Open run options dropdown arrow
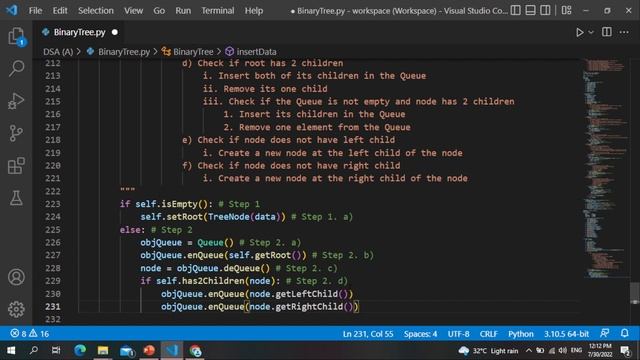Image resolution: width=640 pixels, height=360 pixels. click(591, 32)
